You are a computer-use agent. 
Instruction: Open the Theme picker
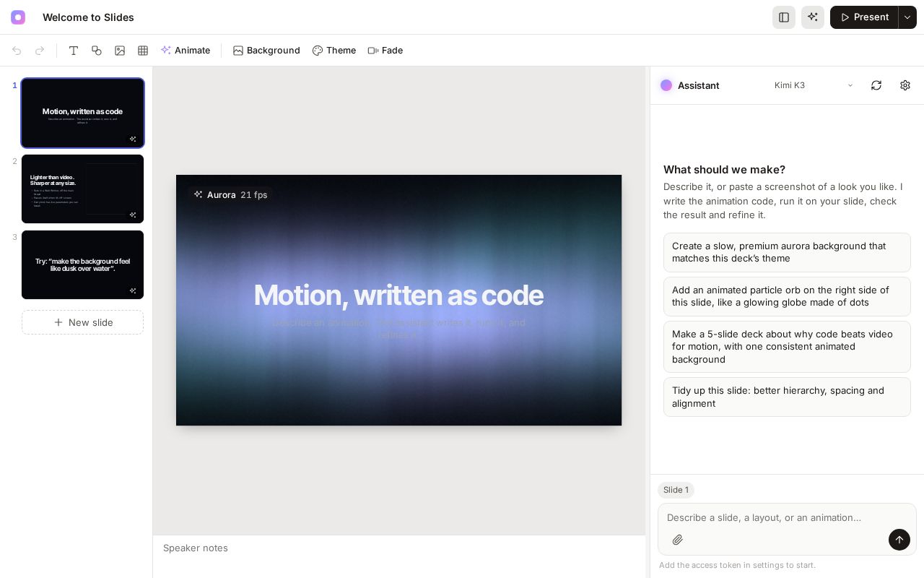[x=334, y=51]
